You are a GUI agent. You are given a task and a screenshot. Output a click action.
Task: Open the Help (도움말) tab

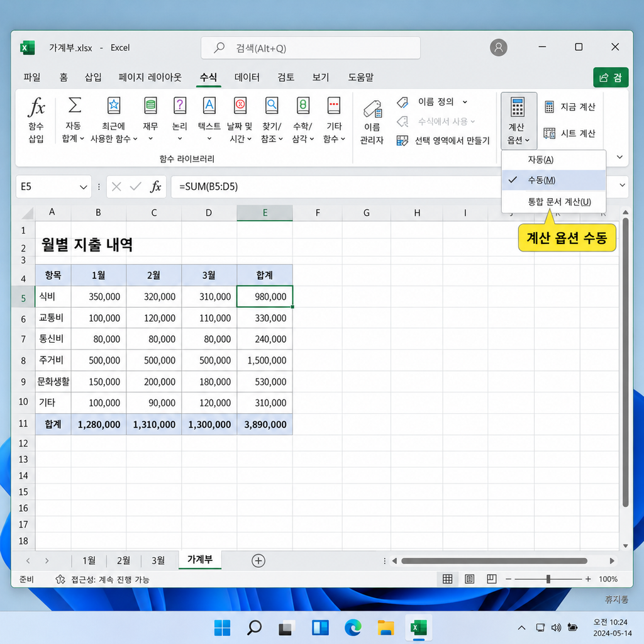(361, 77)
